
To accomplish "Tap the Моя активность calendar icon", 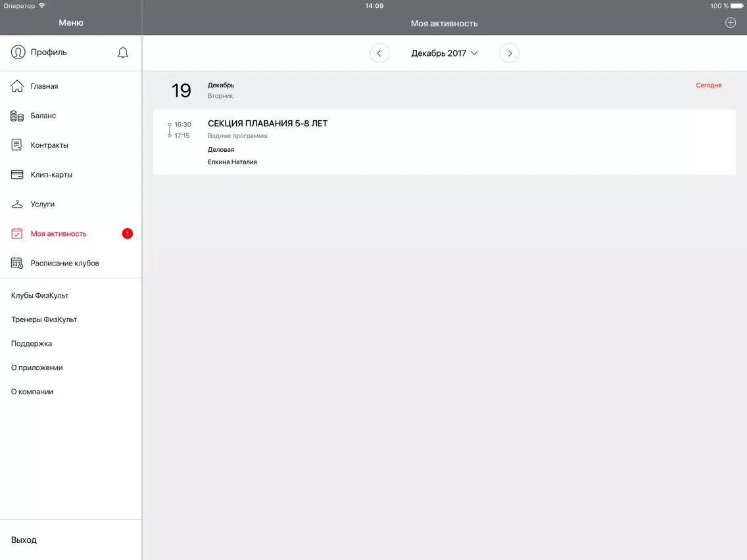I will coord(17,234).
